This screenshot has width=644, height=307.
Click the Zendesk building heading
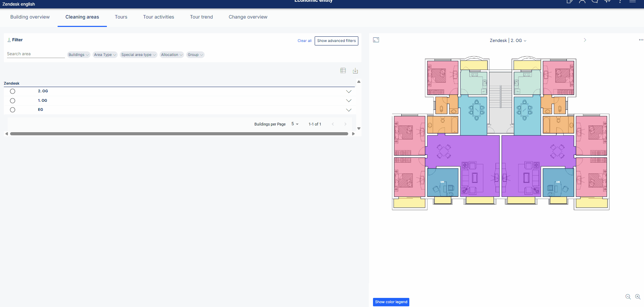point(12,83)
